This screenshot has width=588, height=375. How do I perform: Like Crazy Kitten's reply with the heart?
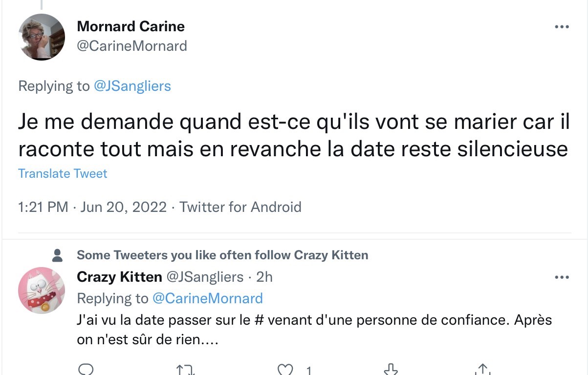(286, 370)
